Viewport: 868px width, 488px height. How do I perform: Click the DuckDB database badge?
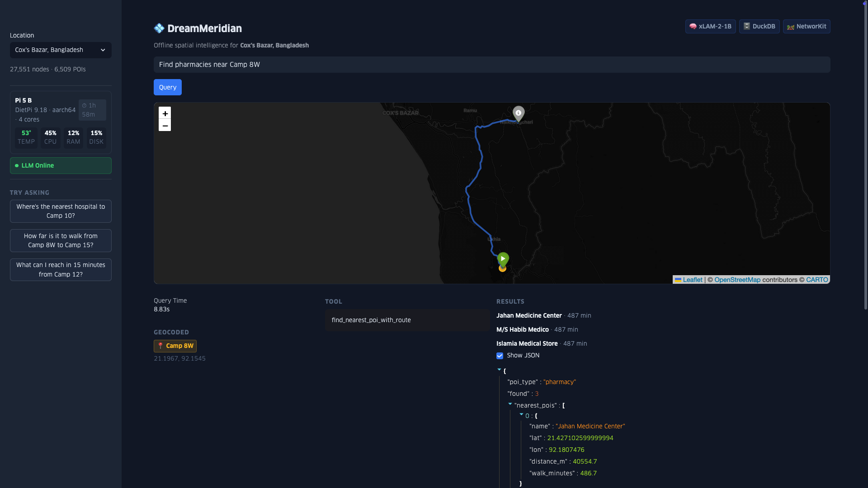click(x=759, y=26)
